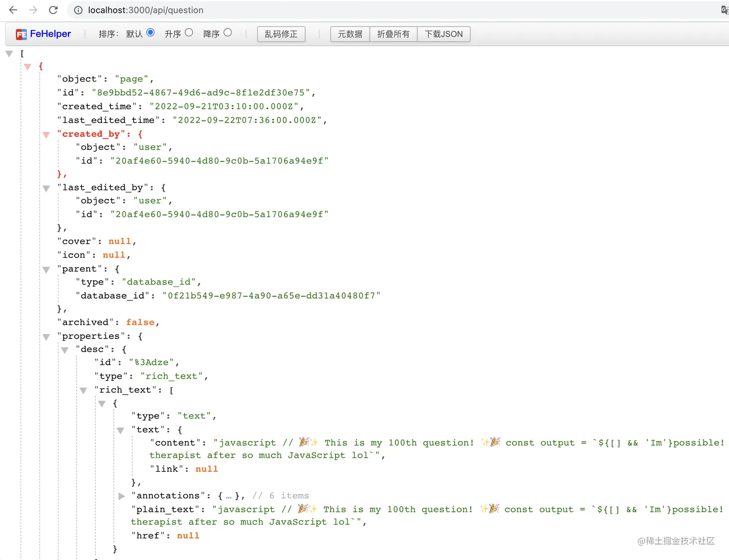Click the 下载JSON button
This screenshot has height=560, width=729.
click(444, 34)
